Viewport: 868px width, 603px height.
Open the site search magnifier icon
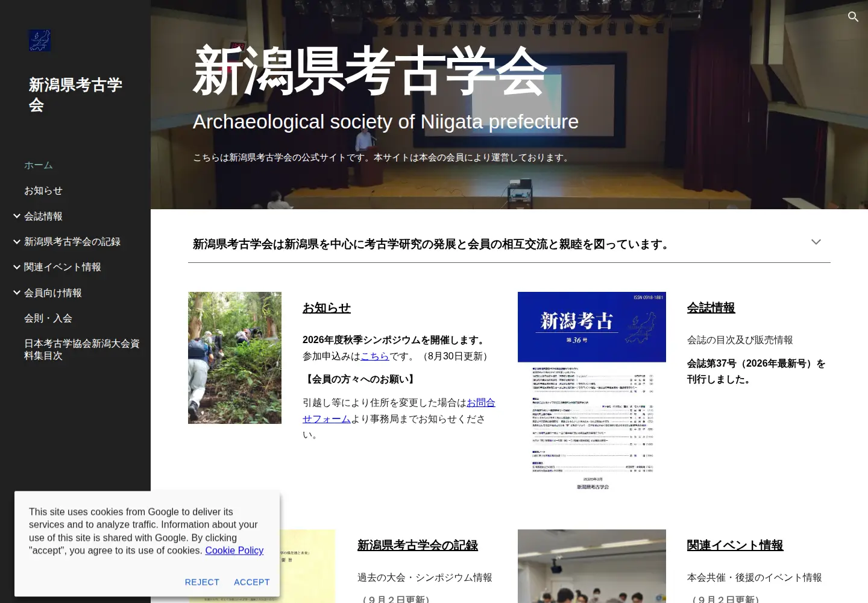coord(853,17)
